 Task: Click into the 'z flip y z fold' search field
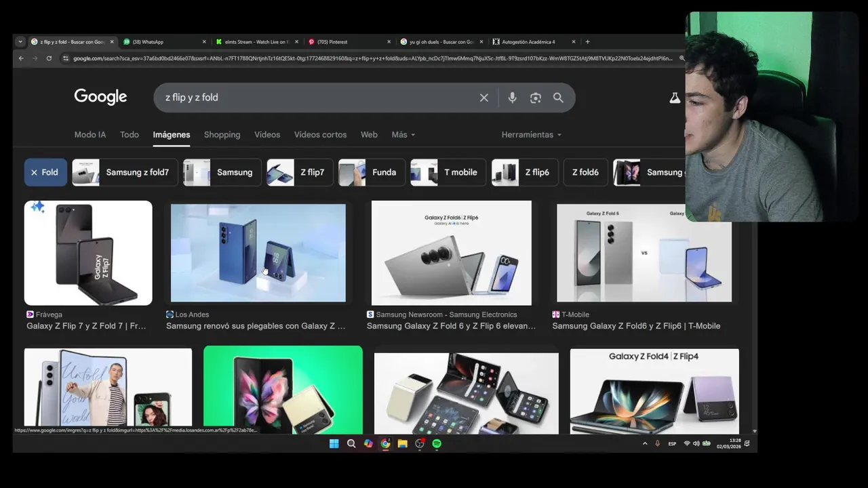[319, 98]
